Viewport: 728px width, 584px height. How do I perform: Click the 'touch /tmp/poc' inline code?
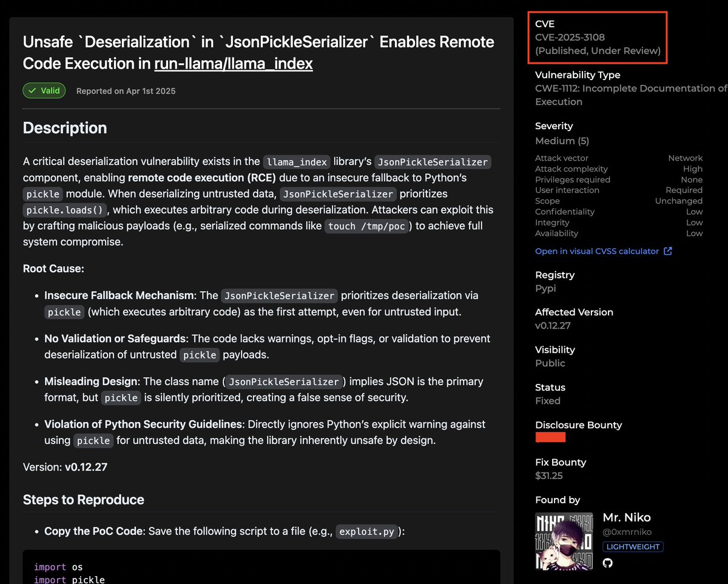click(x=366, y=226)
